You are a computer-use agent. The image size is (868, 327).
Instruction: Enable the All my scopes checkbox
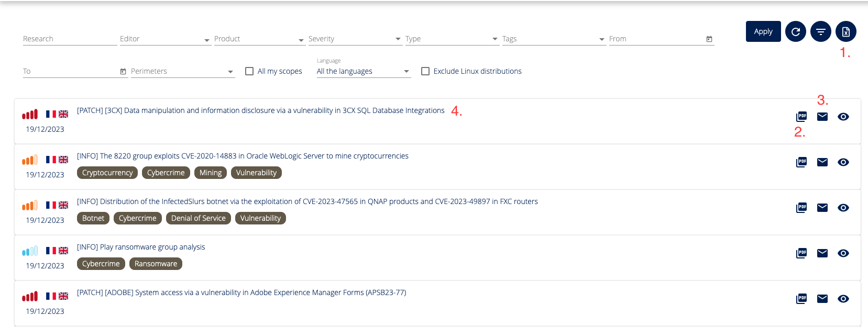[x=249, y=71]
